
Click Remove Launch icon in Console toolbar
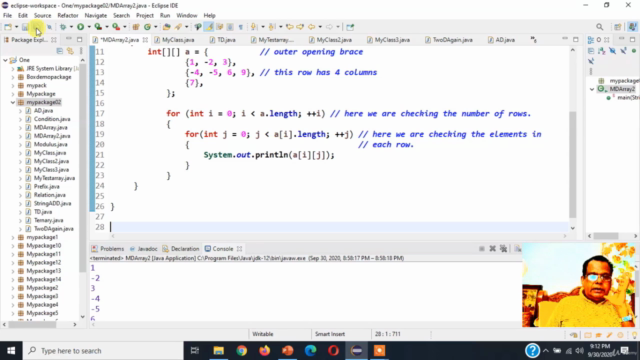pos(493,249)
